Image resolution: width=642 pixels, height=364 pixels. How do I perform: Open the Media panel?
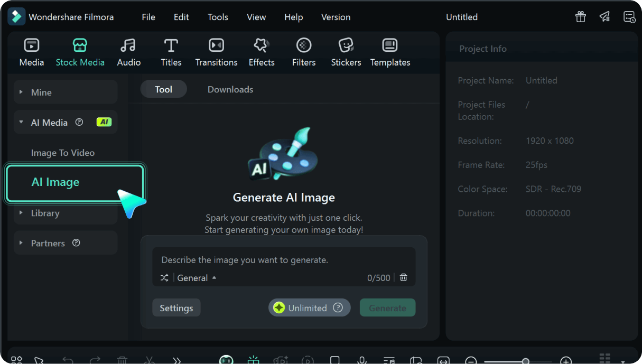(32, 52)
